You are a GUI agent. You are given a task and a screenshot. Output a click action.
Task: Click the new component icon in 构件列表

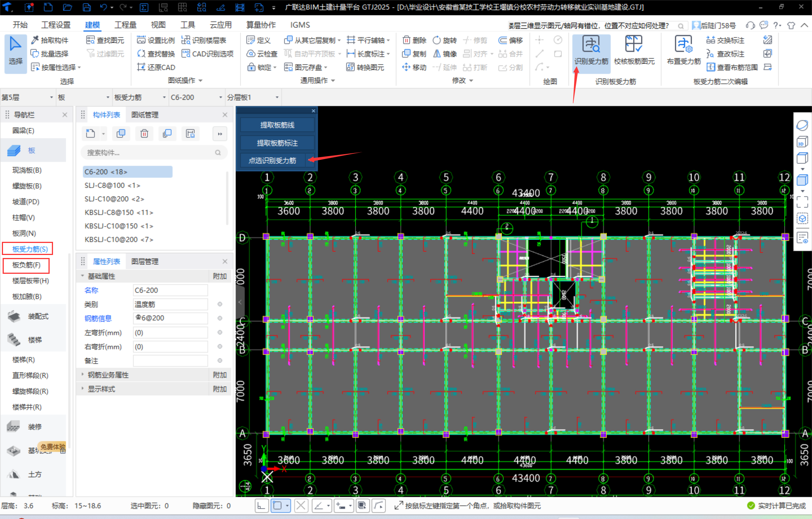click(91, 134)
